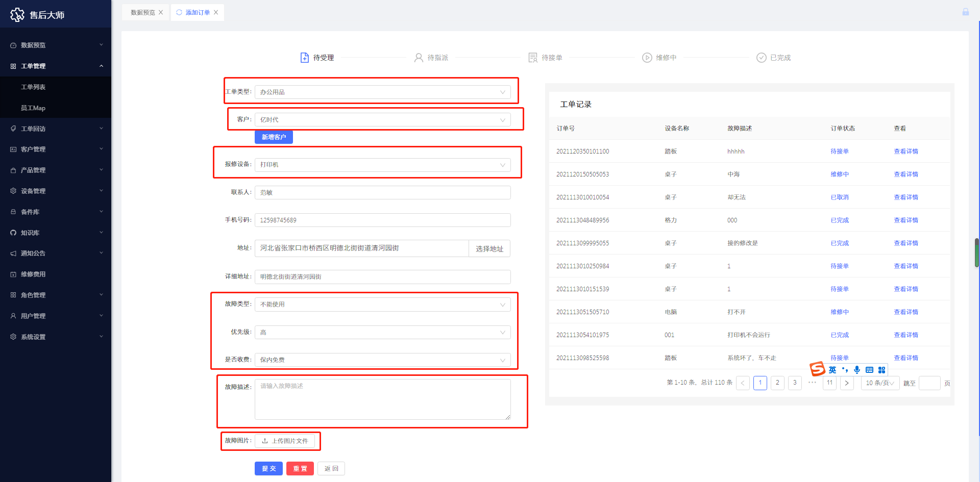Click the 新增客户 button
The image size is (980, 482).
(274, 137)
